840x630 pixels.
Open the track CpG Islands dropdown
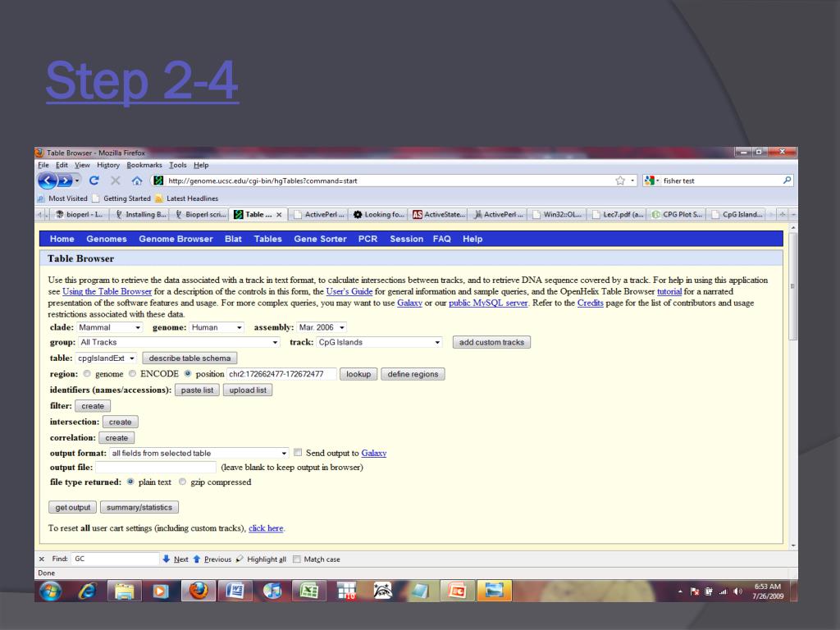coord(379,342)
